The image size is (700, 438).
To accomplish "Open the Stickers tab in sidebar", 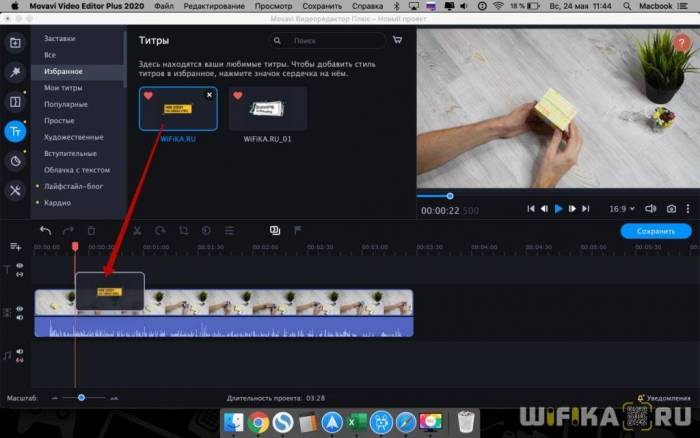I will [15, 161].
